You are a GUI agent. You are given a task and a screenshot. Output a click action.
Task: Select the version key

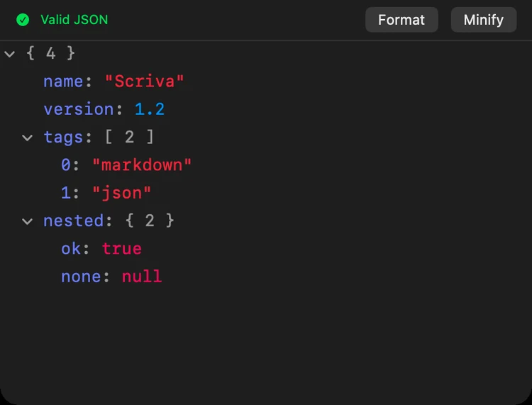(78, 109)
